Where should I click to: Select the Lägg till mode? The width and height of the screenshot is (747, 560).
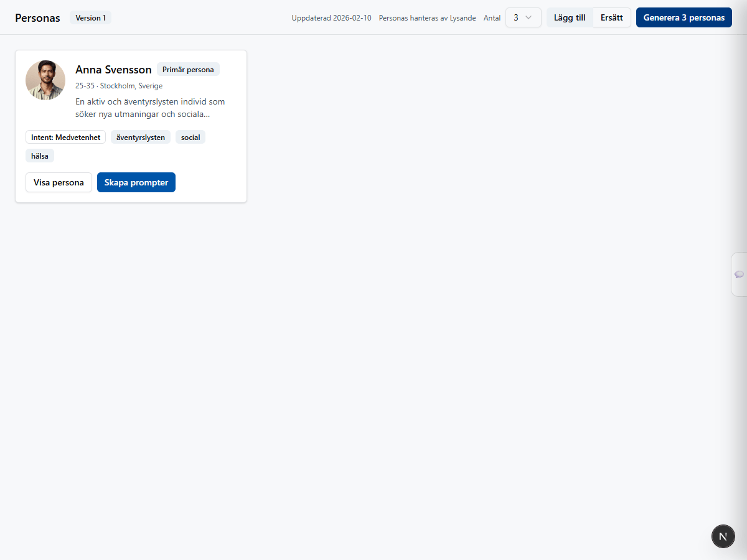pos(570,18)
